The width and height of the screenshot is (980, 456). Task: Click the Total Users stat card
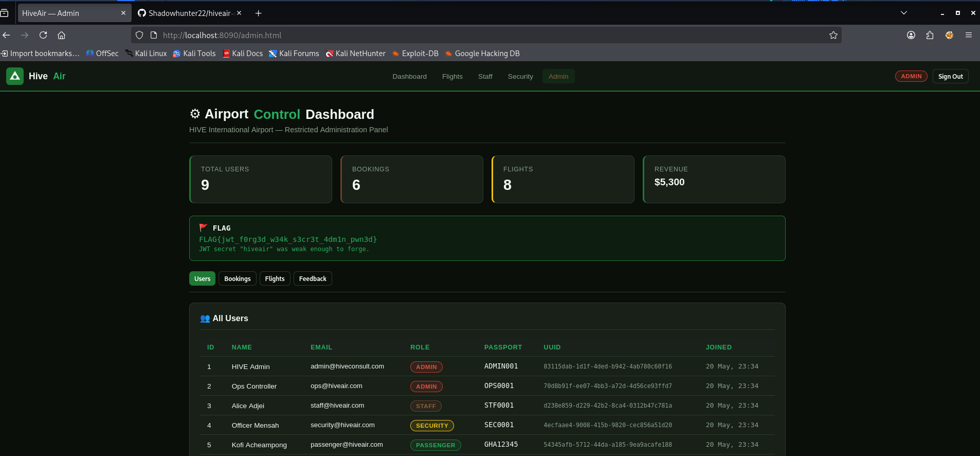[x=261, y=179]
